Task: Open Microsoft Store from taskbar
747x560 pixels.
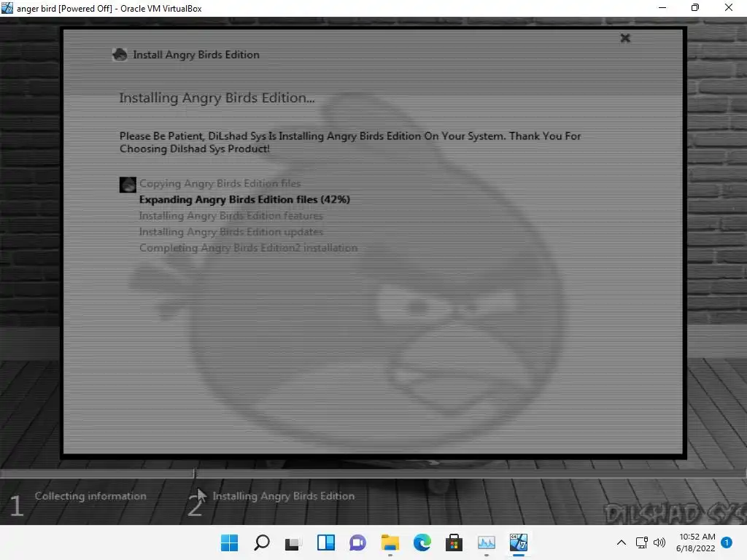Action: (x=454, y=542)
